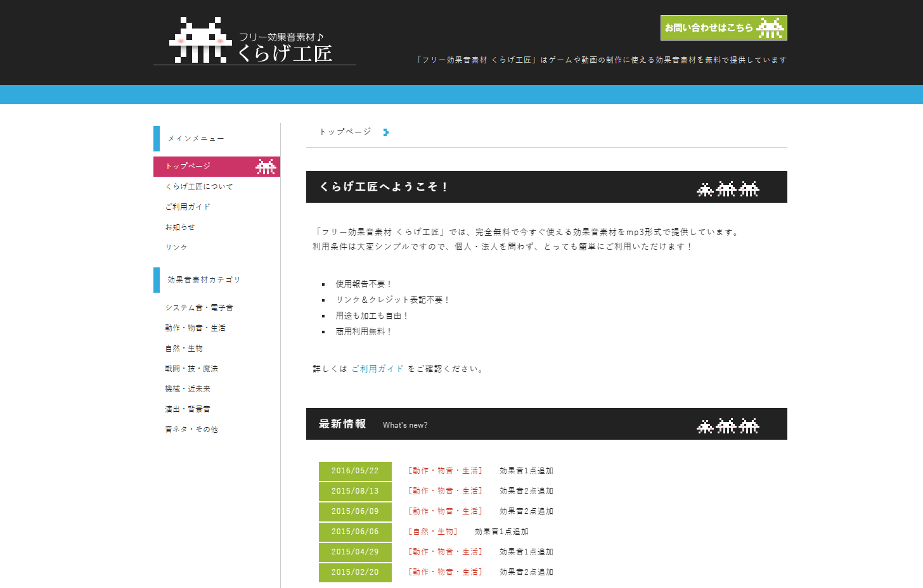Click the くらげ工匠 jellyfish logo in header
923x588 pixels.
(254, 41)
